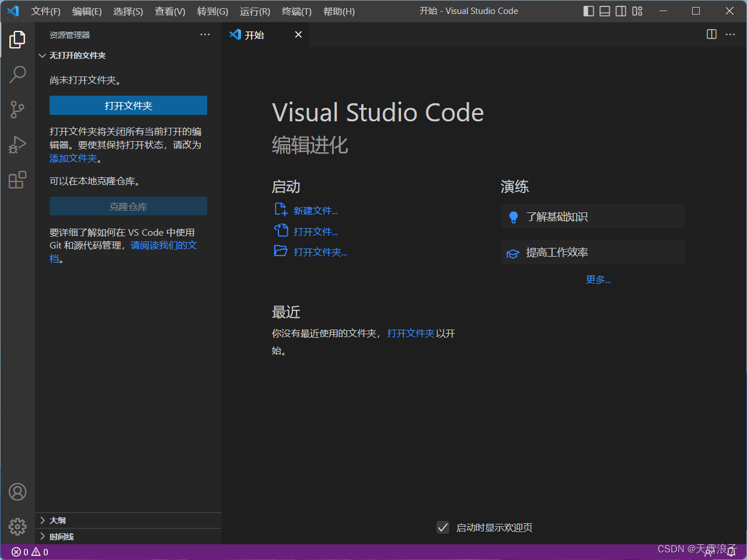Screen dimensions: 747x560
Task: Click the 打开文件夹... link under 启动
Action: click(x=320, y=252)
